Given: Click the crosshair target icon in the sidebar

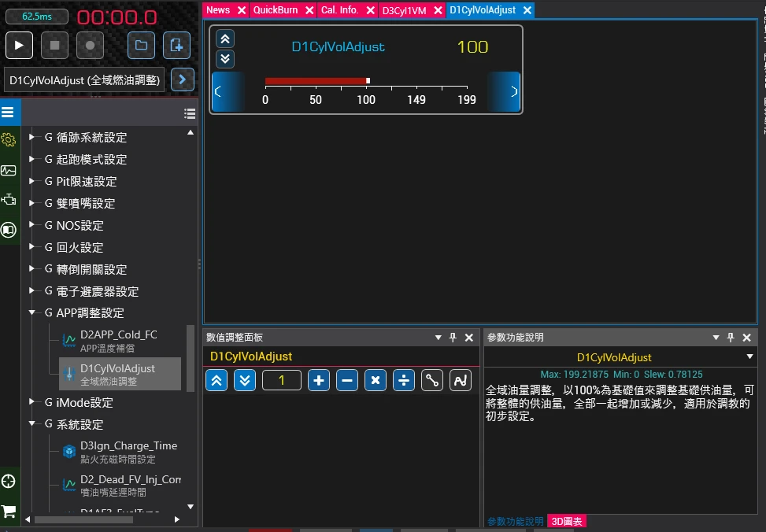Looking at the screenshot, I should (x=9, y=481).
